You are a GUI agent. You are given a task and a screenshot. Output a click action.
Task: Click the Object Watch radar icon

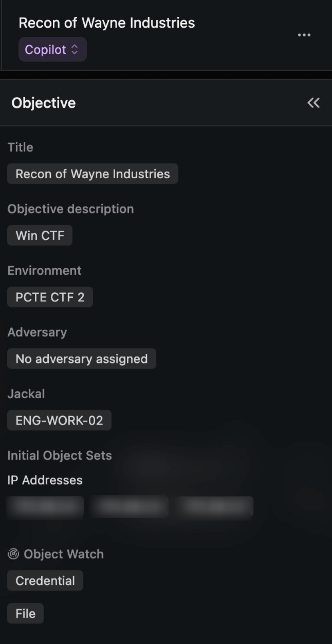[13, 554]
